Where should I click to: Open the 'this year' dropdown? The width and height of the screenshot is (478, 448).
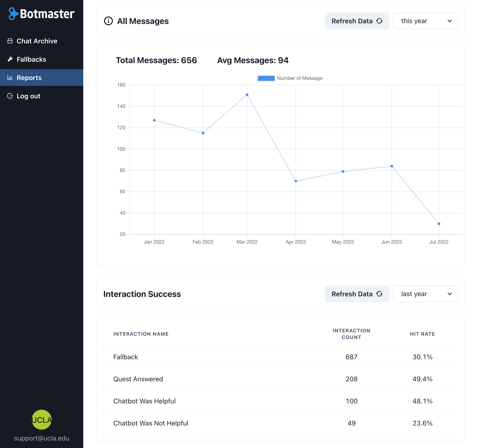point(425,21)
